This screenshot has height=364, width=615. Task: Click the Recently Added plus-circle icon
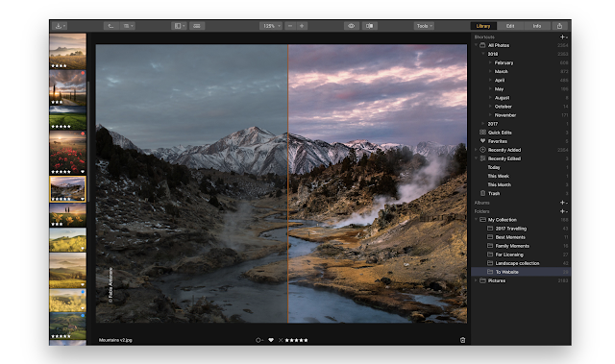click(482, 150)
